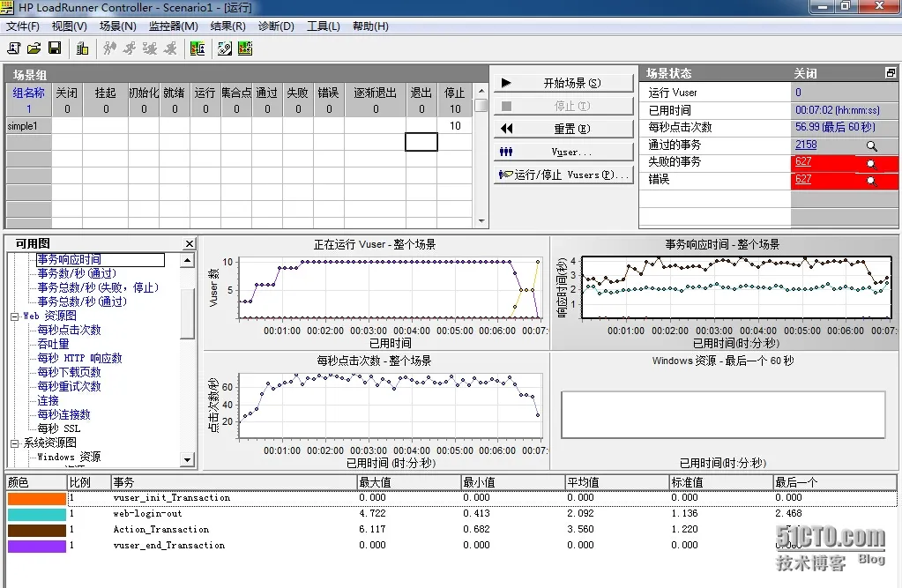Click the toolbar icon before the last one

225,48
